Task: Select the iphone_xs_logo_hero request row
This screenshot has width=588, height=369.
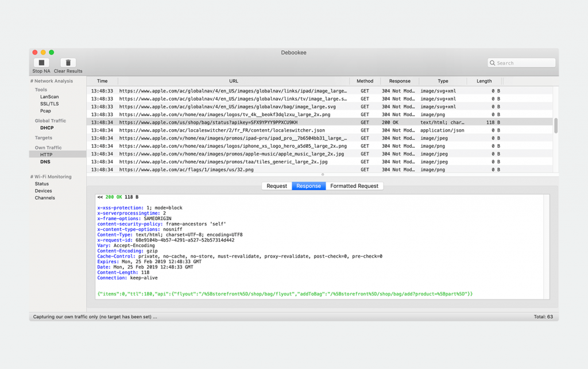Action: tap(320, 146)
